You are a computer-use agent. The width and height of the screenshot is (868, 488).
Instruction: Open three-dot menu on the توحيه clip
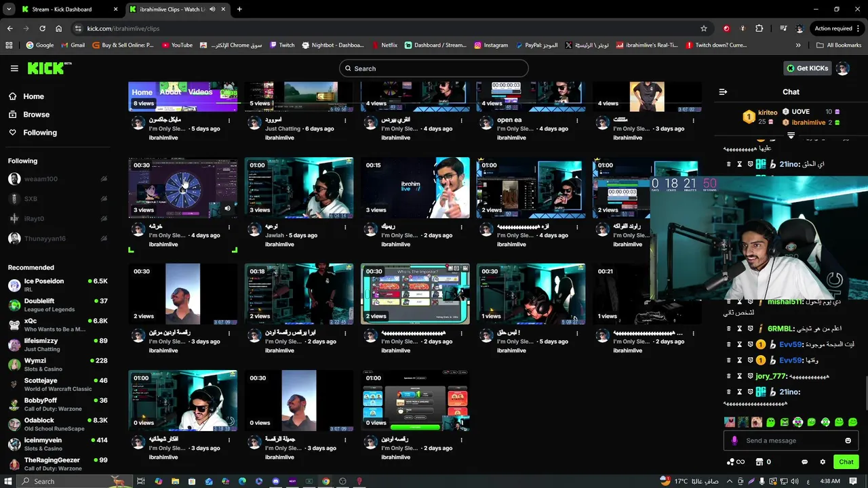(345, 227)
